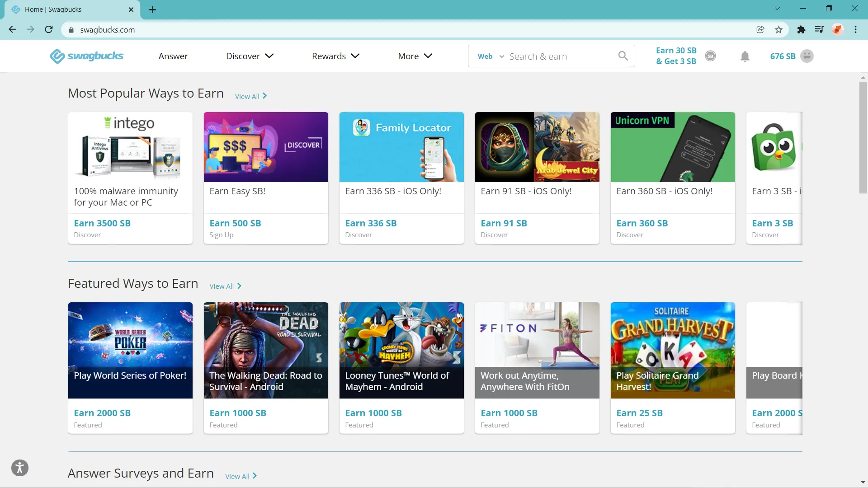Close the Home | Swagbucks tab
Viewport: 868px width, 488px height.
(131, 9)
